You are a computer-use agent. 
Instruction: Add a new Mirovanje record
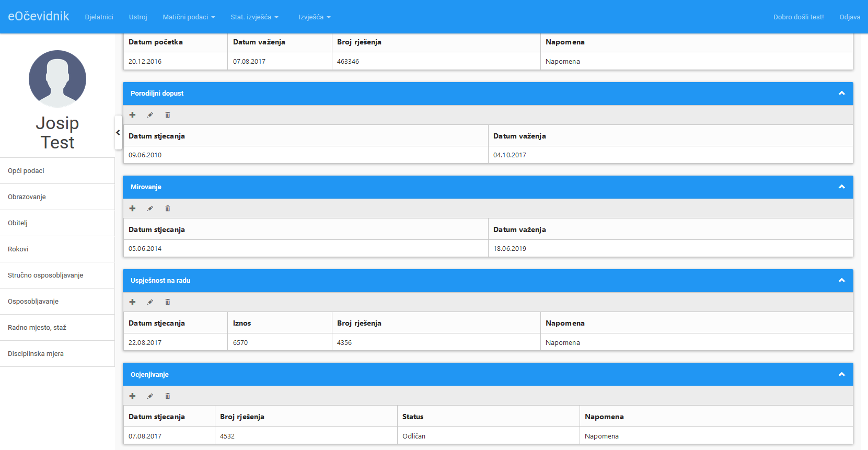[x=133, y=209]
